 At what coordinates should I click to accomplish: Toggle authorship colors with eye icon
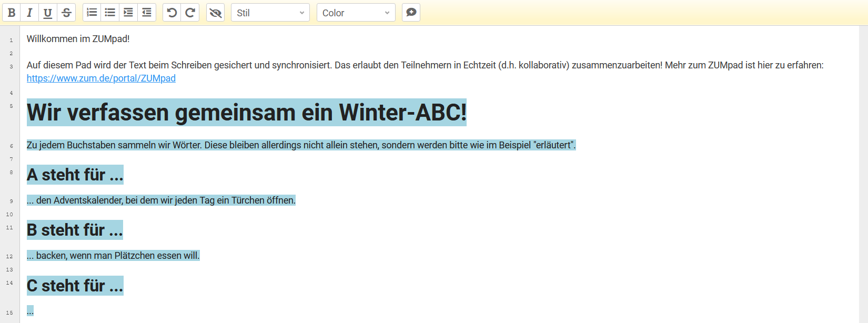[x=215, y=13]
